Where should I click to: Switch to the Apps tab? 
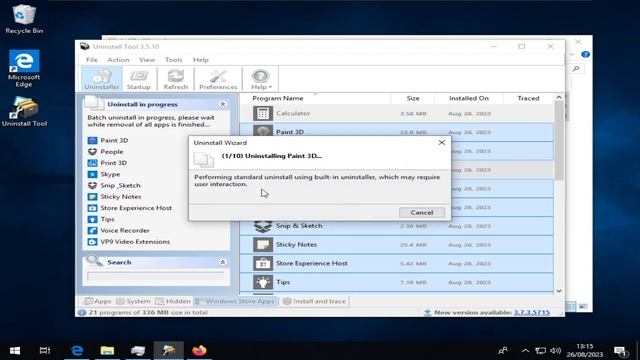pyautogui.click(x=97, y=301)
